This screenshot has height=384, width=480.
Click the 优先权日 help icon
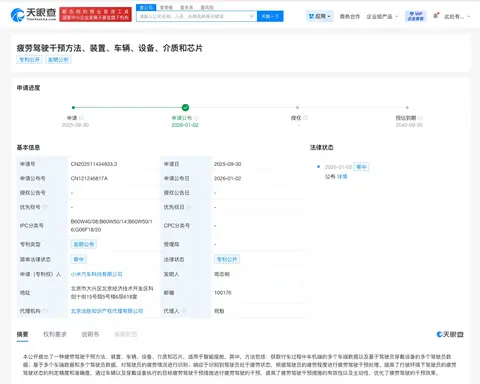(x=189, y=207)
